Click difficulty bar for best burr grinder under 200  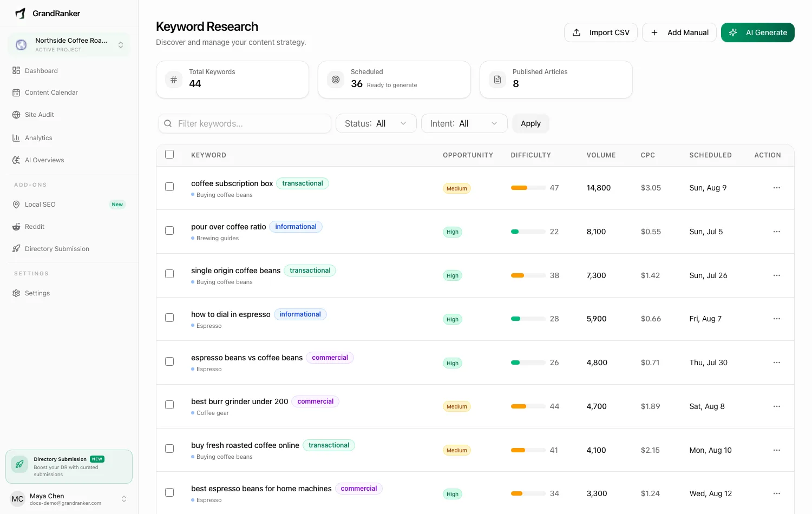coord(528,406)
